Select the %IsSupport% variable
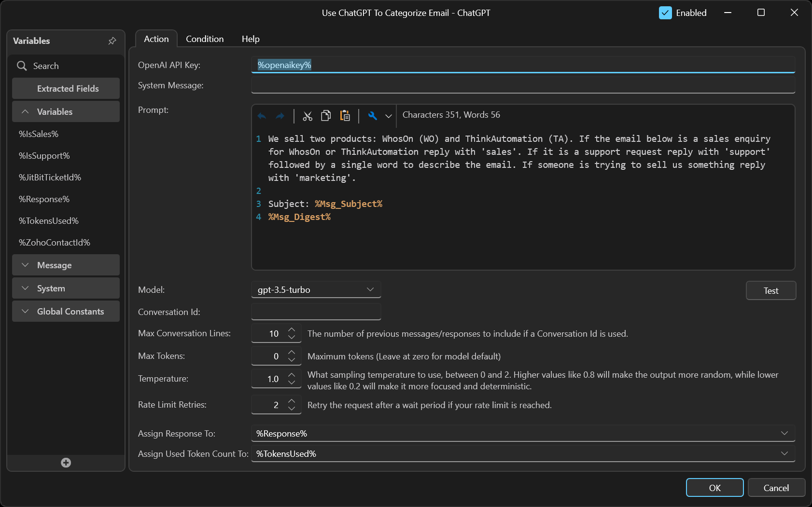The image size is (812, 507). click(x=44, y=156)
